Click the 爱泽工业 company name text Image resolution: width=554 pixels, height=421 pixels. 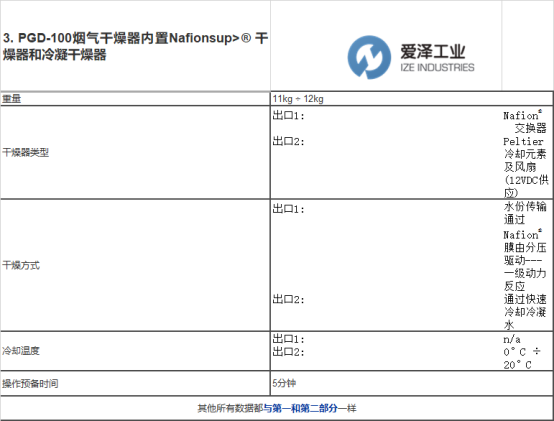[x=432, y=52]
